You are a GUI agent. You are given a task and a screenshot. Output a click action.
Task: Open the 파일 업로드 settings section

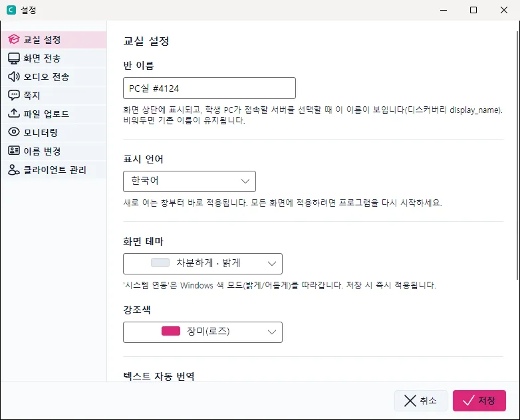click(x=54, y=114)
